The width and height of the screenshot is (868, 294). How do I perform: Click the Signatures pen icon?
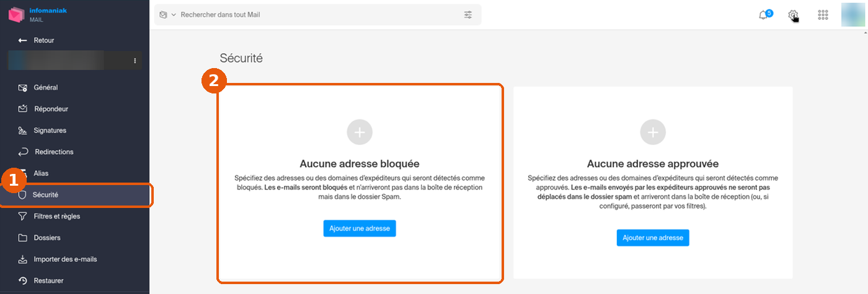click(x=23, y=131)
